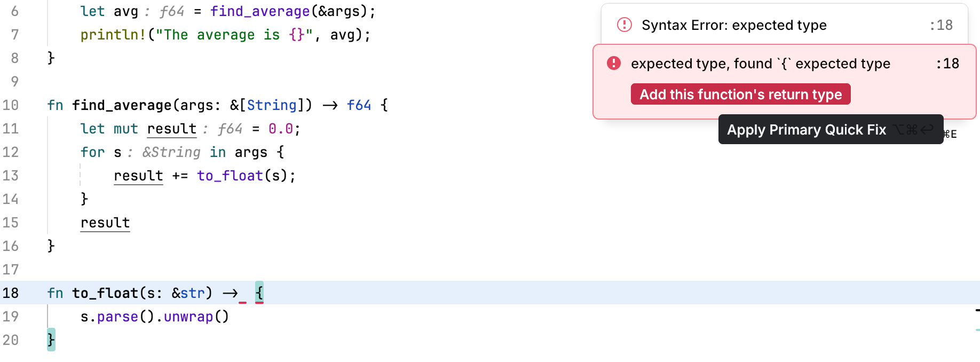Click the filled red error icon in diagnostic
The height and width of the screenshot is (362, 980).
click(614, 64)
